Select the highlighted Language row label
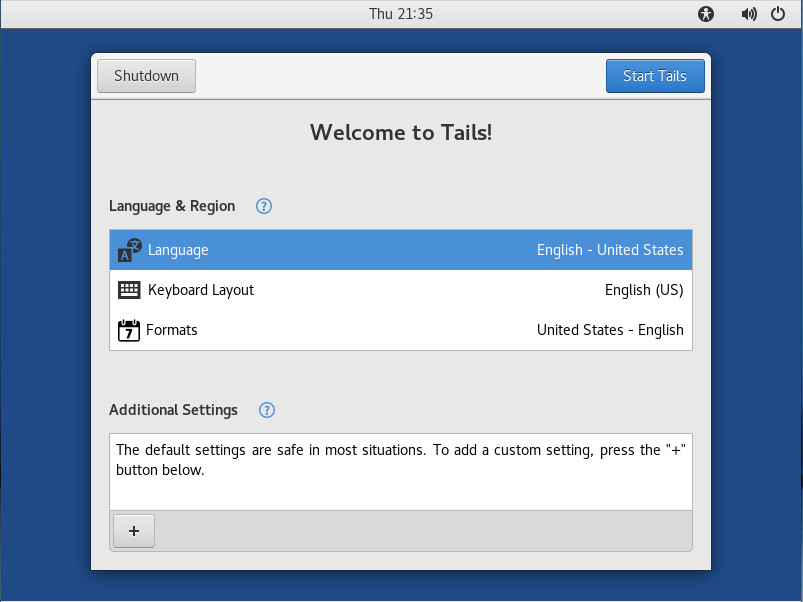This screenshot has height=602, width=803. click(178, 250)
